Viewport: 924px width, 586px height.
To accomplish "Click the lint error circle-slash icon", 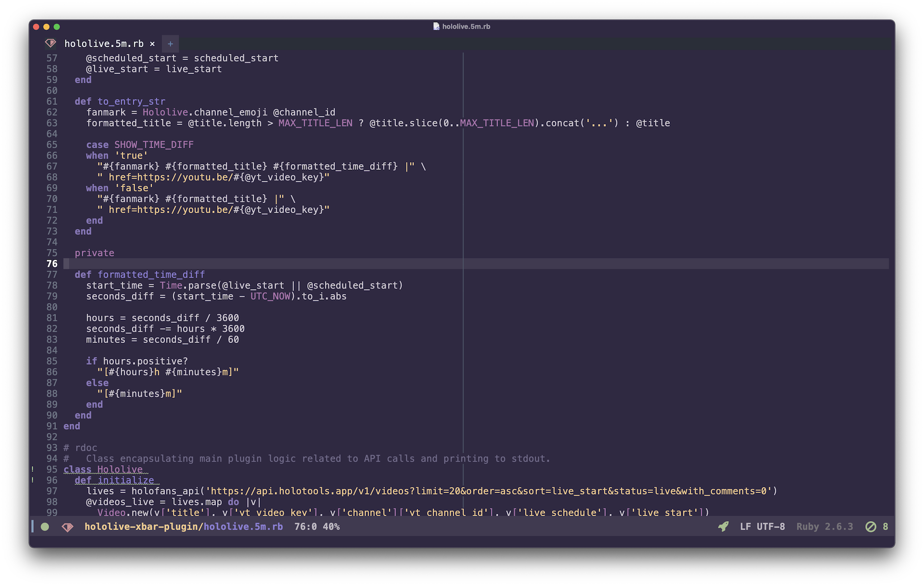I will pyautogui.click(x=871, y=527).
